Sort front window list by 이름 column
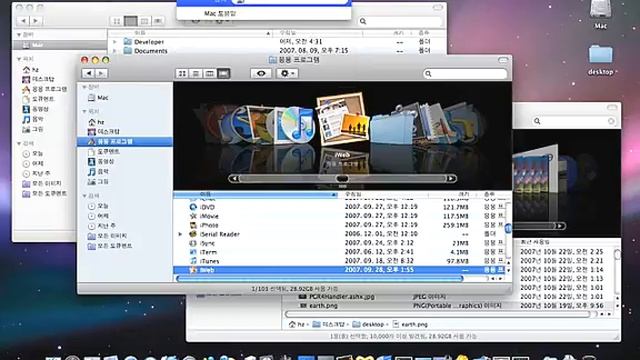 (x=256, y=194)
